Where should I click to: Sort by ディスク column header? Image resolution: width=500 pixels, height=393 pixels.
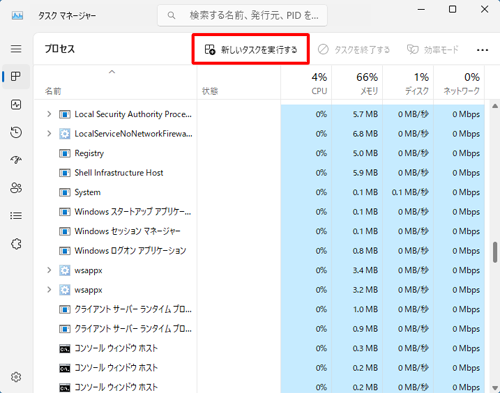tap(408, 83)
